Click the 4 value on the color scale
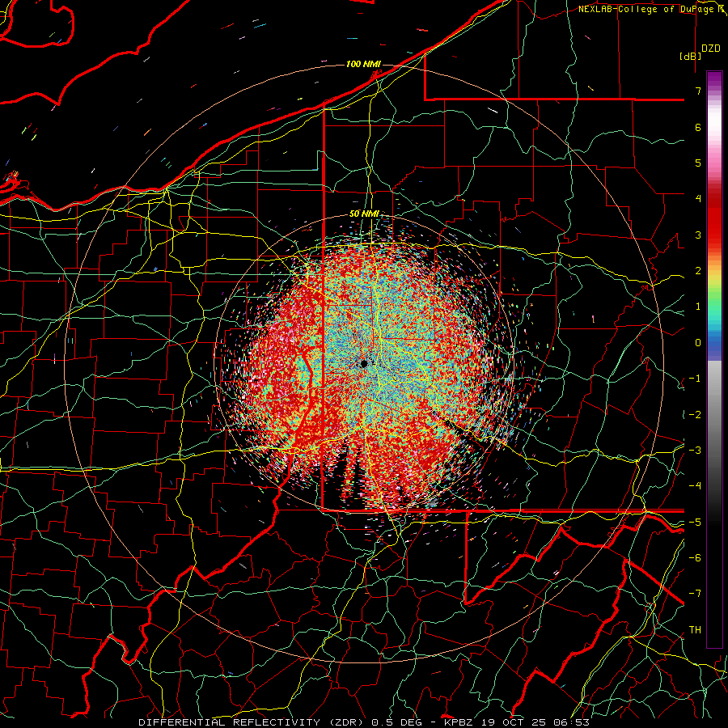The image size is (728, 728). [698, 199]
